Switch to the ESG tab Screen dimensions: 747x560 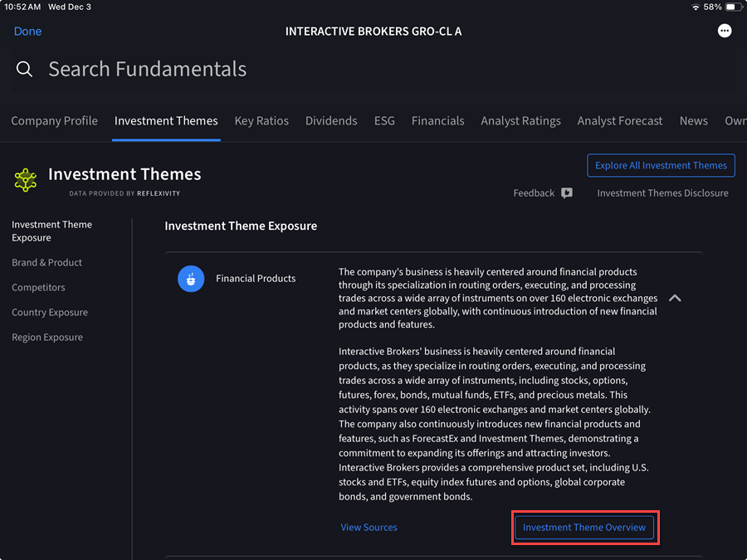[384, 120]
